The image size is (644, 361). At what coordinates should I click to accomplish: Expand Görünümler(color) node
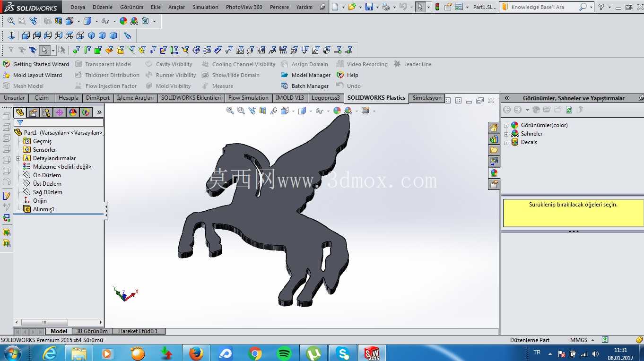coord(506,125)
